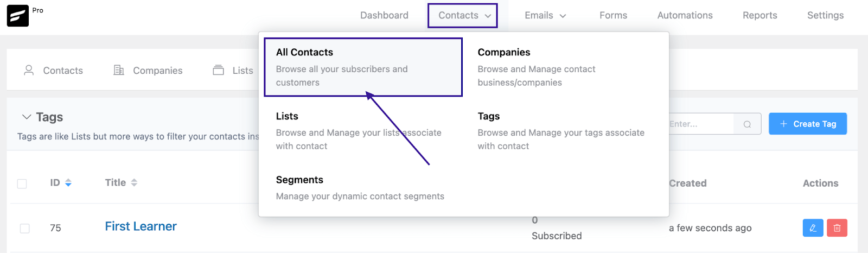Click the red delete tag trash icon
Screen dimensions: 868x253
click(x=837, y=228)
